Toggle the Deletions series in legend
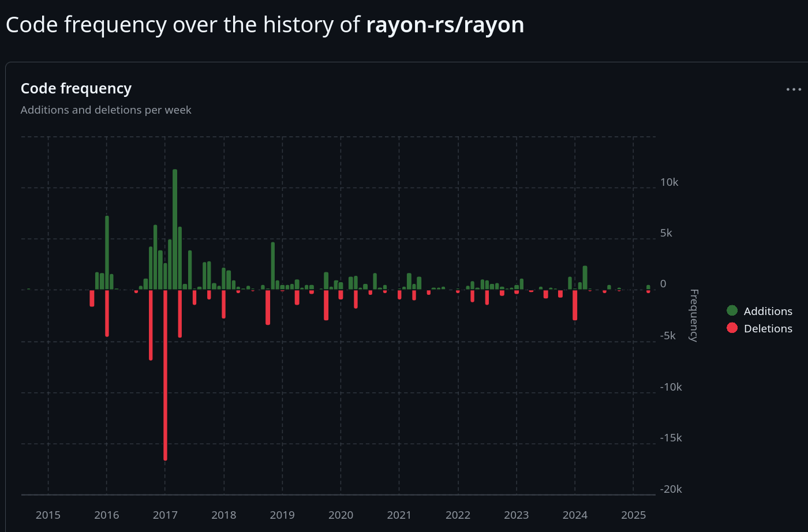Image resolution: width=808 pixels, height=532 pixels. 760,328
